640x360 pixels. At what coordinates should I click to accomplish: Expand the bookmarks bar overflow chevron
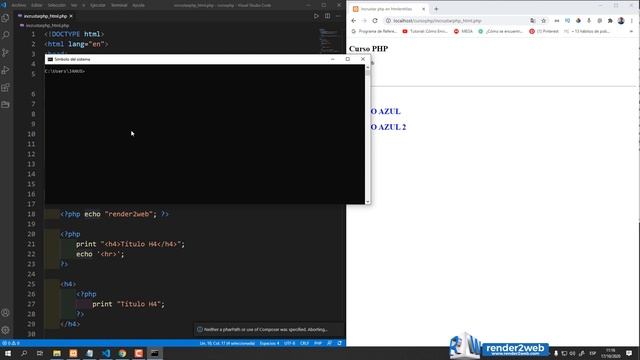pyautogui.click(x=631, y=31)
